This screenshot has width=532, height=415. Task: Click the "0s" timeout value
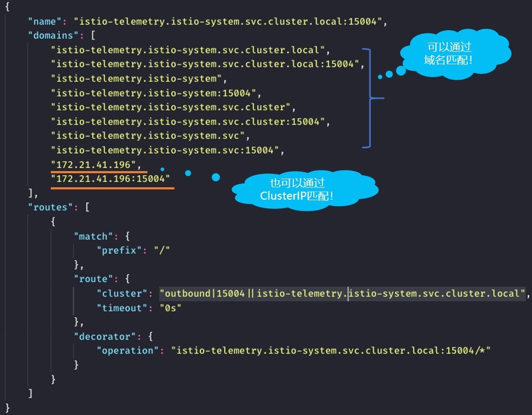(x=170, y=308)
